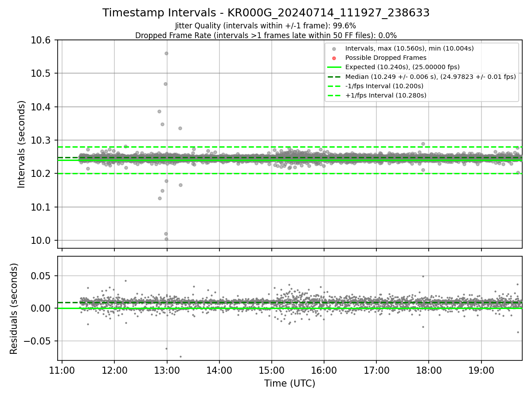The image size is (532, 399).
Task: Click the dark green dashed sample beside 'Median' in legend
Action: point(334,77)
